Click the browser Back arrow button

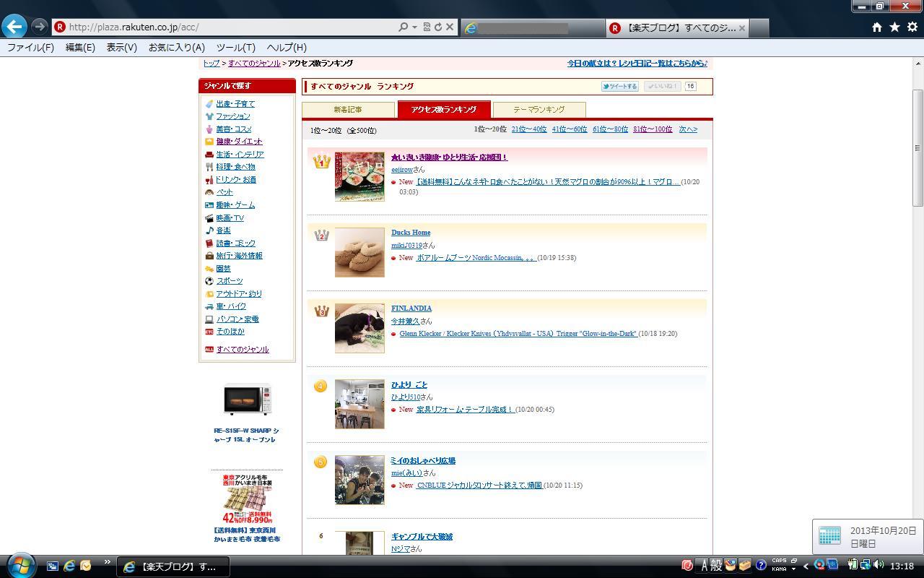[14, 27]
